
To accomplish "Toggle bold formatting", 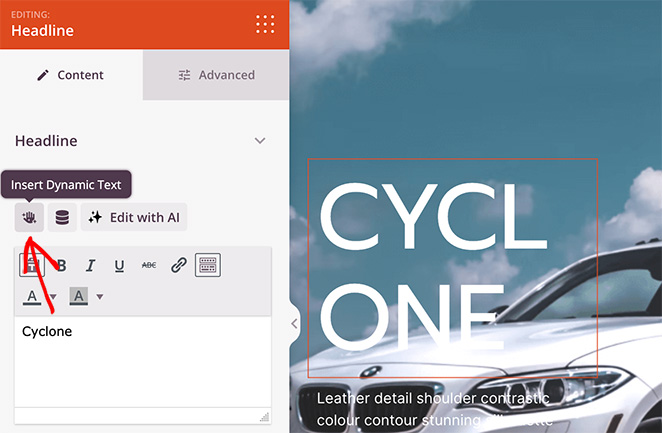I will [x=61, y=265].
